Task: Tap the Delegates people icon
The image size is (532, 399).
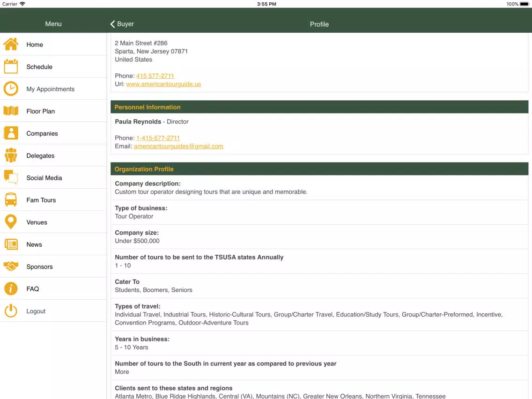Action: click(11, 155)
